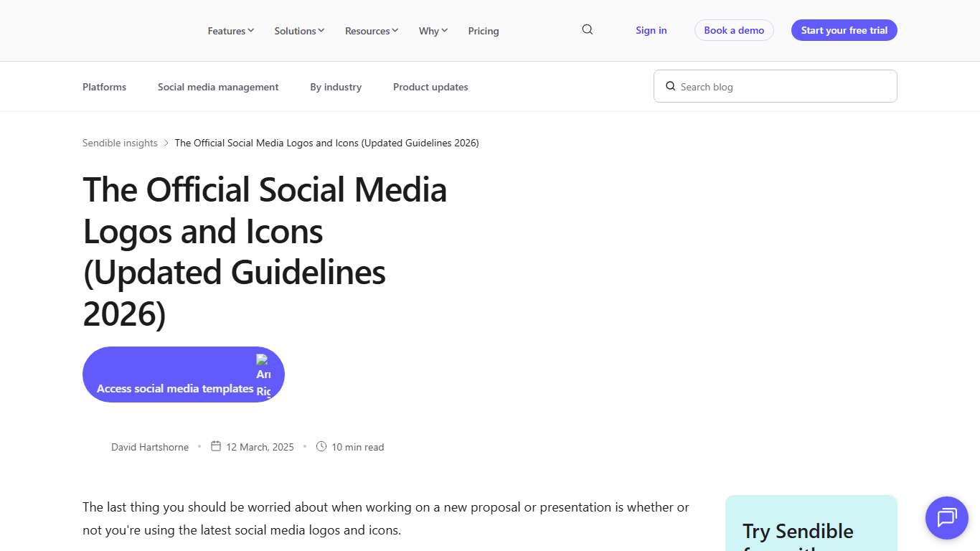Viewport: 980px width, 551px height.
Task: Select the Platforms blog category
Action: (x=104, y=86)
